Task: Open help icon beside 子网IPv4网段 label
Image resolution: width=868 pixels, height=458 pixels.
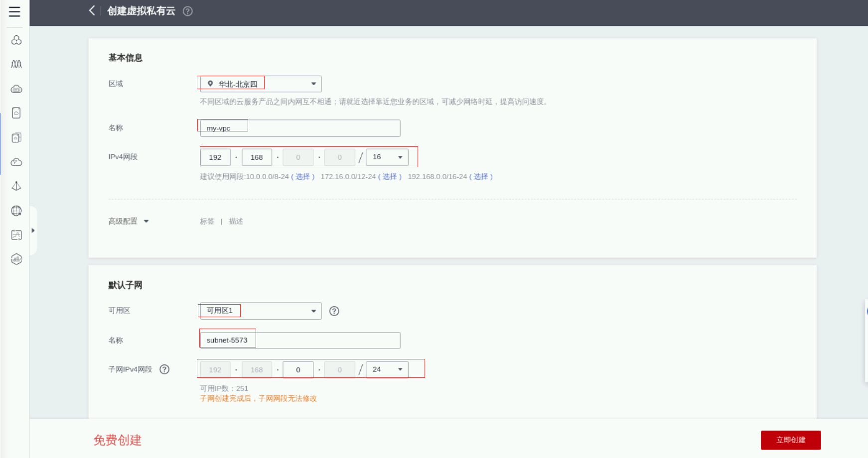Action: coord(164,369)
